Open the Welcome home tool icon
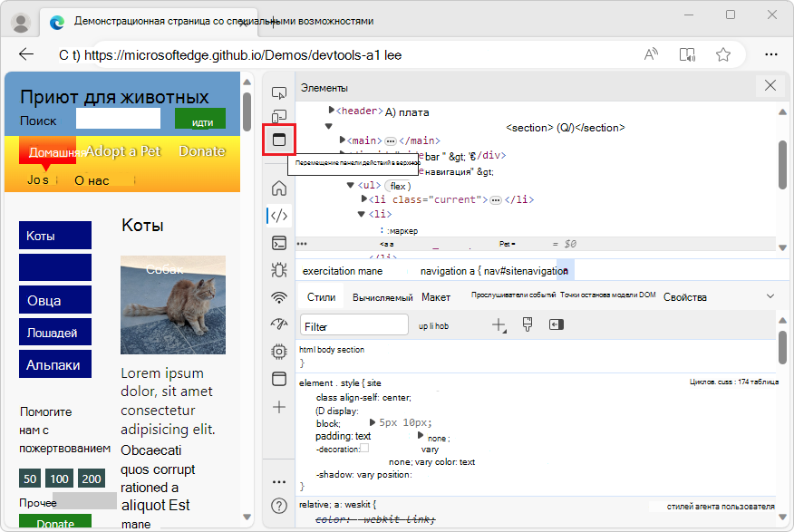The image size is (794, 532). [279, 189]
